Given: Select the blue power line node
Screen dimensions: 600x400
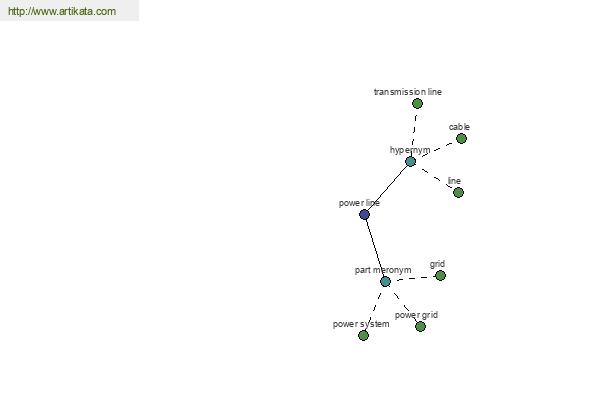Looking at the screenshot, I should point(364,214).
